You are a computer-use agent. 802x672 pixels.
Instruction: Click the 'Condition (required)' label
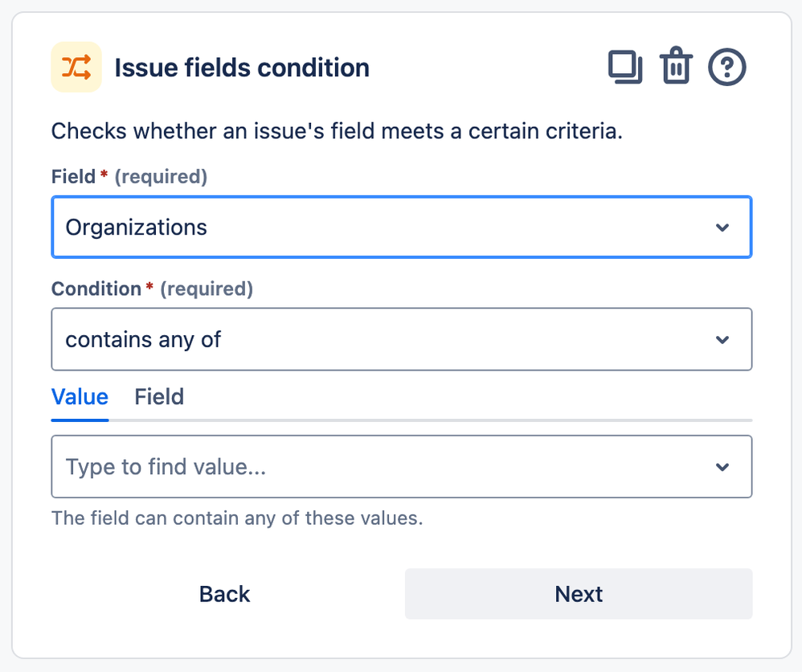(x=152, y=289)
